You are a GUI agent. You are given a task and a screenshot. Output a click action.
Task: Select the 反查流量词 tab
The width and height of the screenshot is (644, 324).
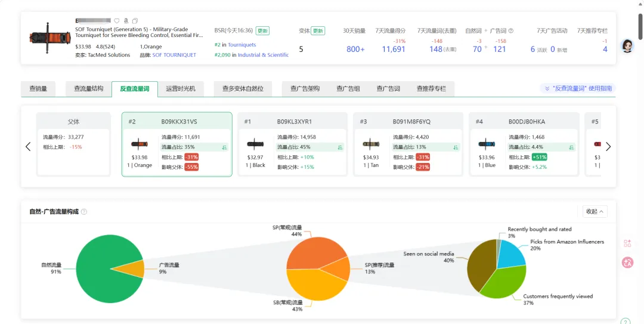point(135,89)
